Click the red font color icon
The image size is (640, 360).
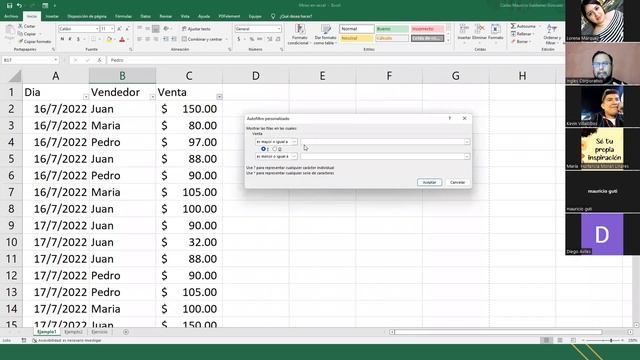click(122, 39)
